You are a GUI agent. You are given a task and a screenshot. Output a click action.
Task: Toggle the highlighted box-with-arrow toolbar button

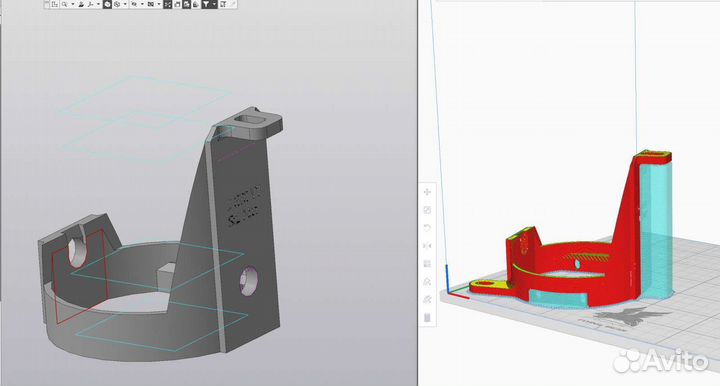pos(186,5)
